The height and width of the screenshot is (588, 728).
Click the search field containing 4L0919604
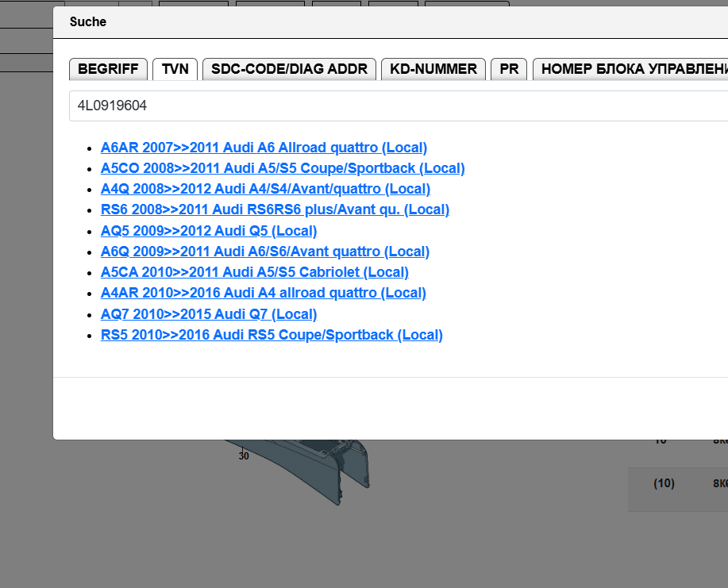point(399,106)
